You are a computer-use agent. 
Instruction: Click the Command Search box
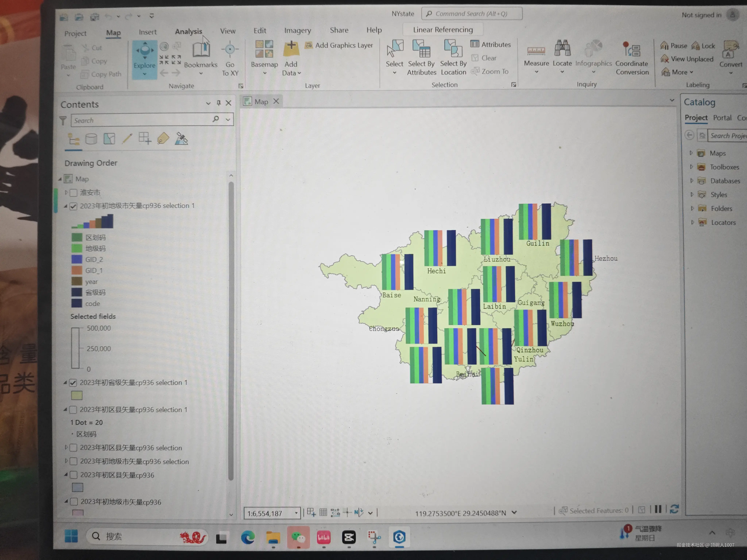472,13
